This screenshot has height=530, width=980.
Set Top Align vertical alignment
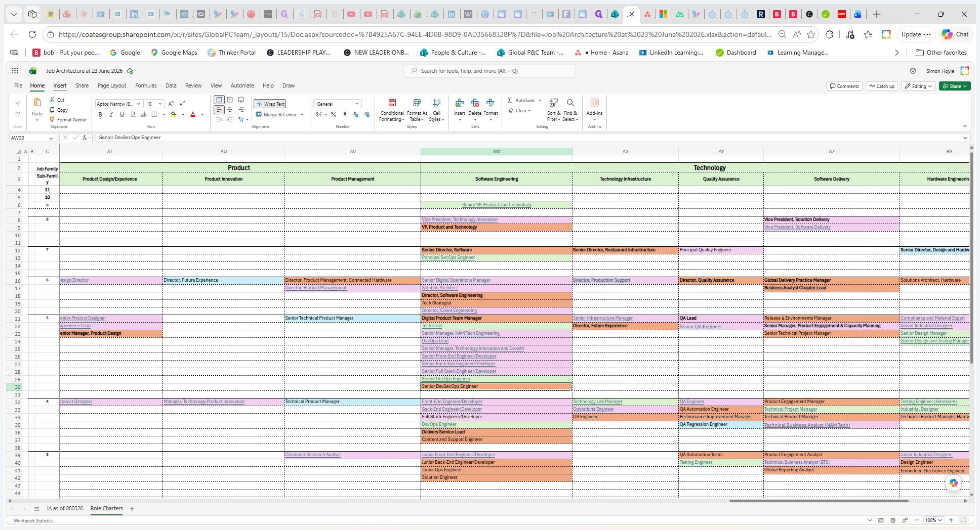pos(219,100)
